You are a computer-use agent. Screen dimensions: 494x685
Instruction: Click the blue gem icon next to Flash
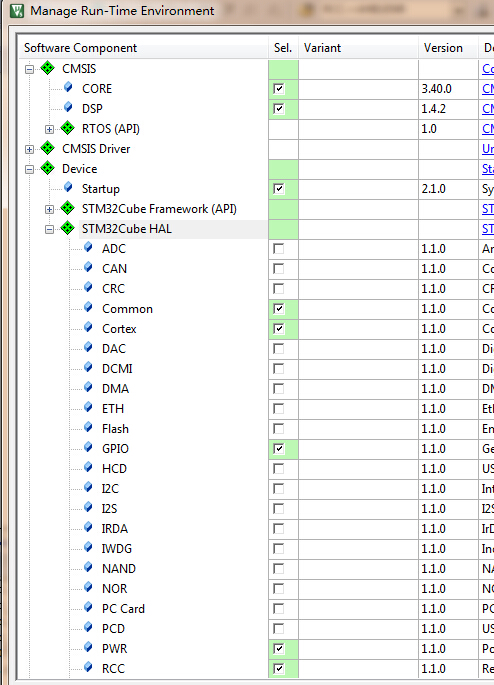pyautogui.click(x=88, y=428)
